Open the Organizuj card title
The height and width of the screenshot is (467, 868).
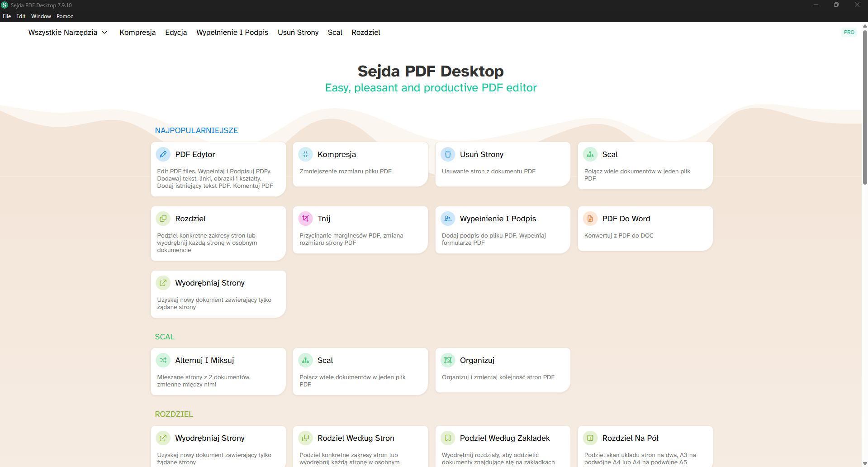click(477, 360)
